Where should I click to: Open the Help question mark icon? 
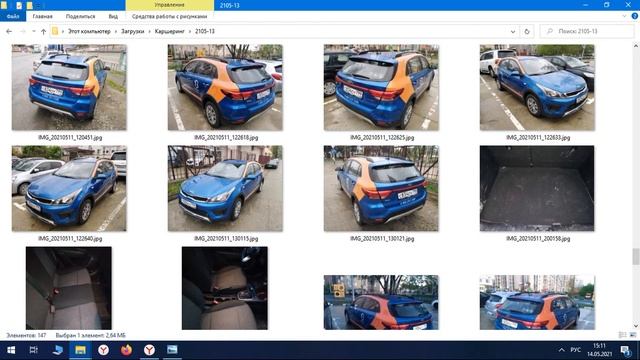(635, 16)
